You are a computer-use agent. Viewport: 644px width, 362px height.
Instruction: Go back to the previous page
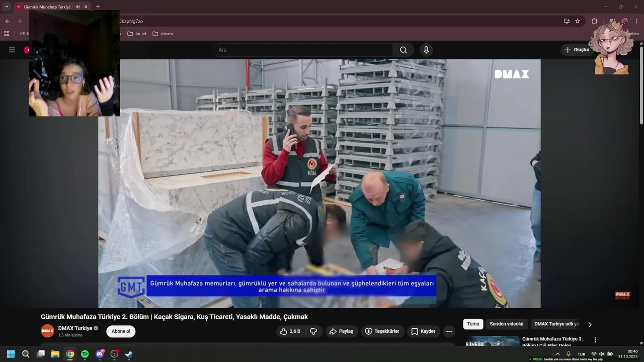point(7,21)
